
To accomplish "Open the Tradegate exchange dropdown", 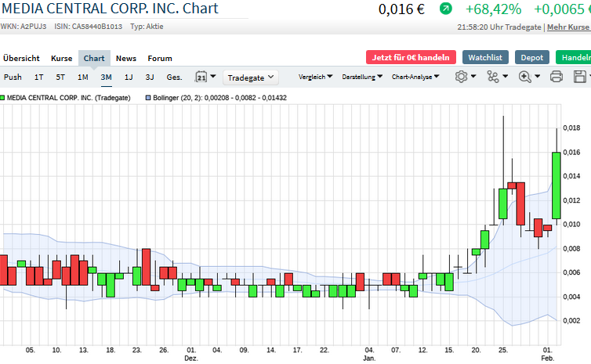I will (x=251, y=77).
